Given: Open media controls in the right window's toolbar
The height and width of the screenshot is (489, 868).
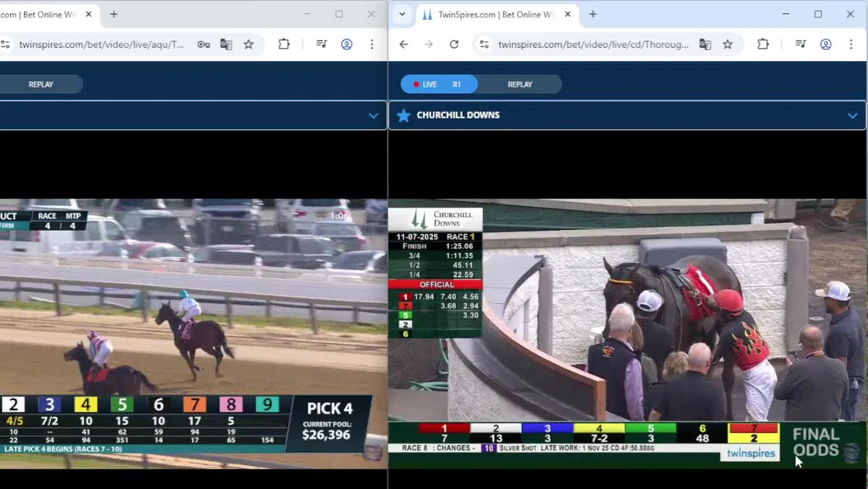Looking at the screenshot, I should pos(801,45).
